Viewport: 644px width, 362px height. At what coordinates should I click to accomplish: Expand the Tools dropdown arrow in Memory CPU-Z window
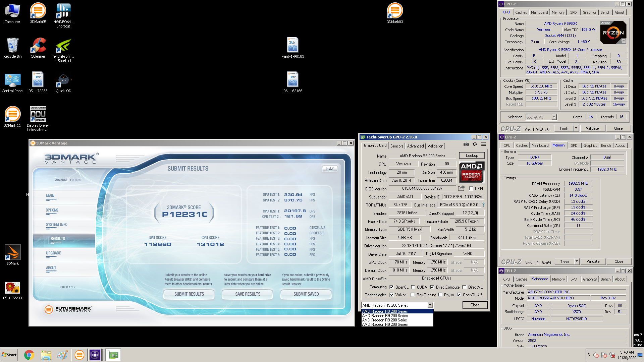pos(577,261)
